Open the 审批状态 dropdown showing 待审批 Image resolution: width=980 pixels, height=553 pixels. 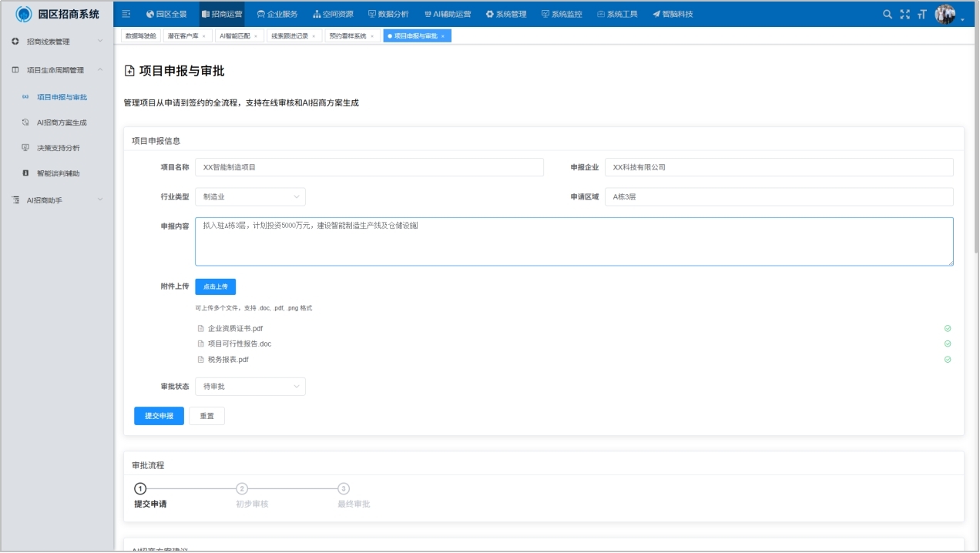[252, 387]
